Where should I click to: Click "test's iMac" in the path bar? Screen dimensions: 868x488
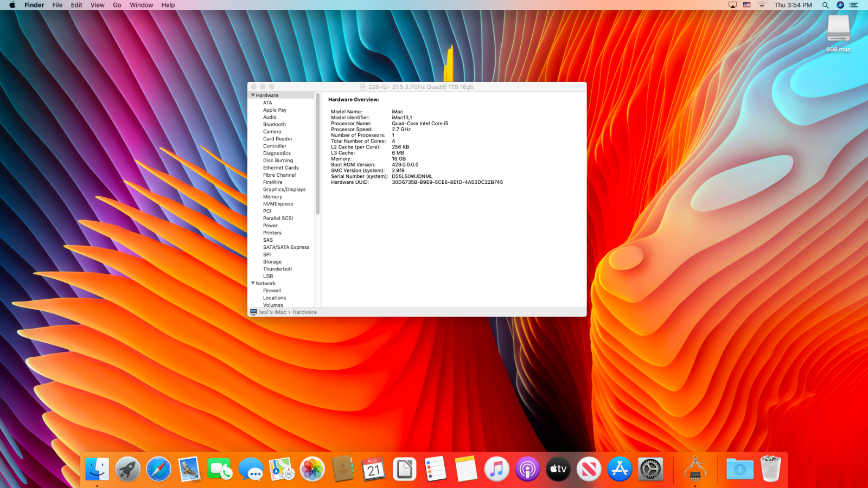(x=272, y=312)
